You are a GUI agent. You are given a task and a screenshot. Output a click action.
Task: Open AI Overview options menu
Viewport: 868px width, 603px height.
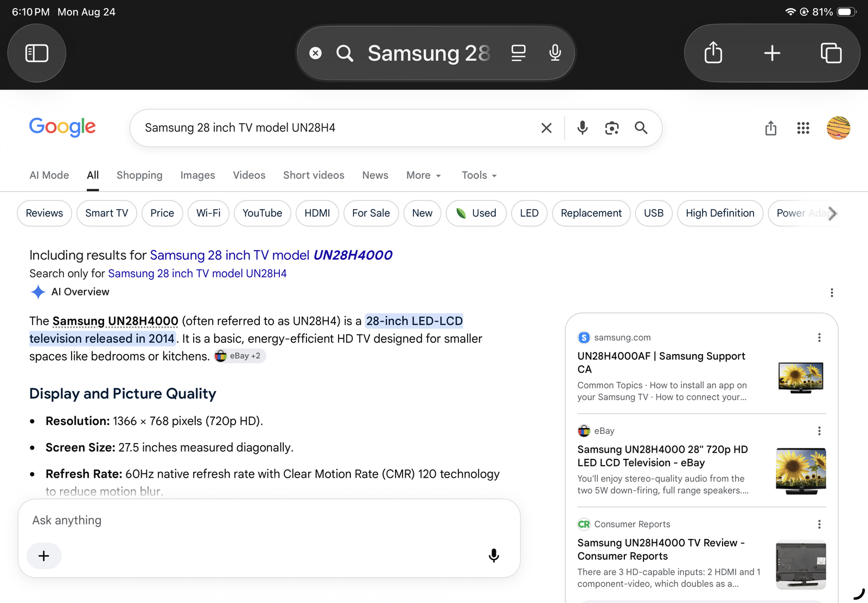point(832,293)
